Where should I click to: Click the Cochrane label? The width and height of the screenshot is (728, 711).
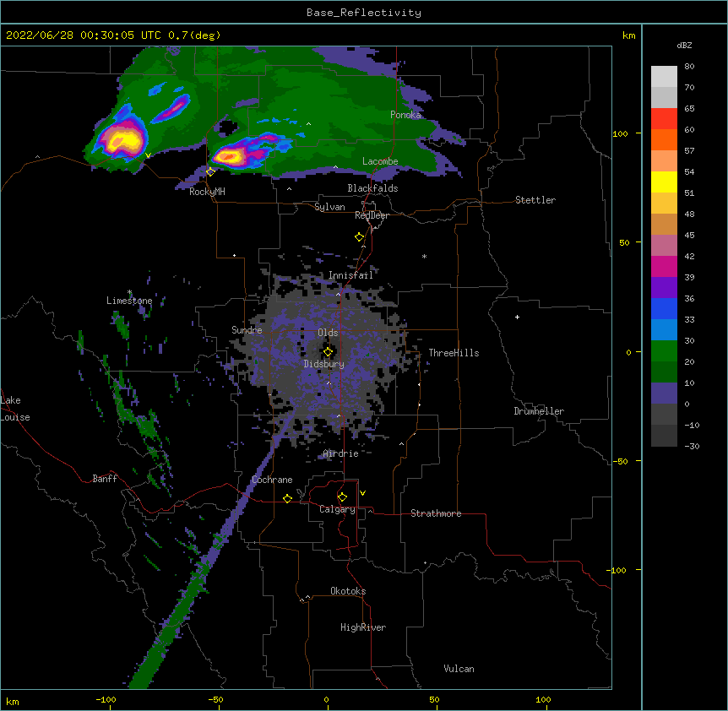(272, 480)
